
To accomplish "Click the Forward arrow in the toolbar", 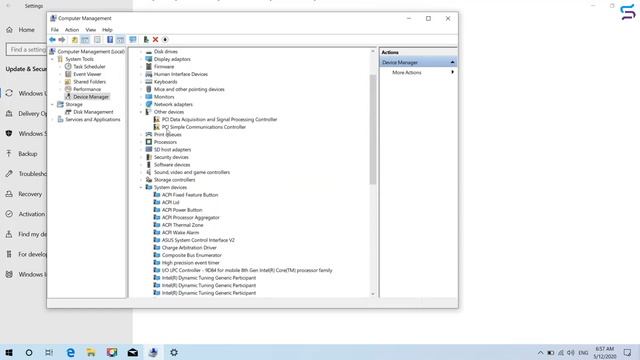I will (x=62, y=40).
